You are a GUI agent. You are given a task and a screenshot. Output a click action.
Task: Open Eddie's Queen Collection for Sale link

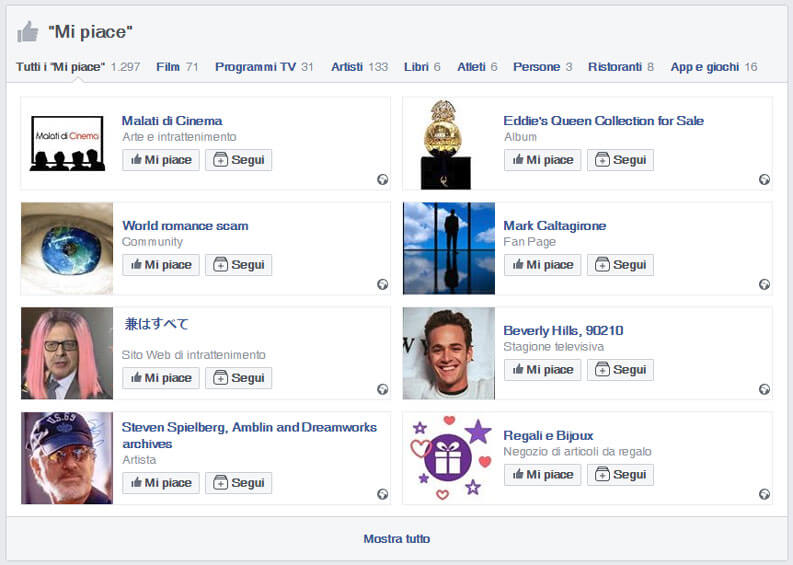pos(603,121)
